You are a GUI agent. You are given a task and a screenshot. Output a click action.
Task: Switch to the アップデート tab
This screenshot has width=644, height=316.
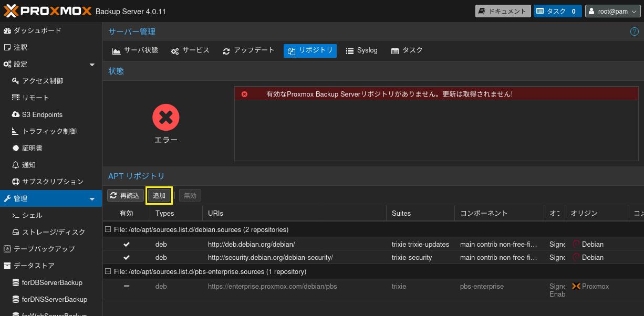pyautogui.click(x=248, y=50)
